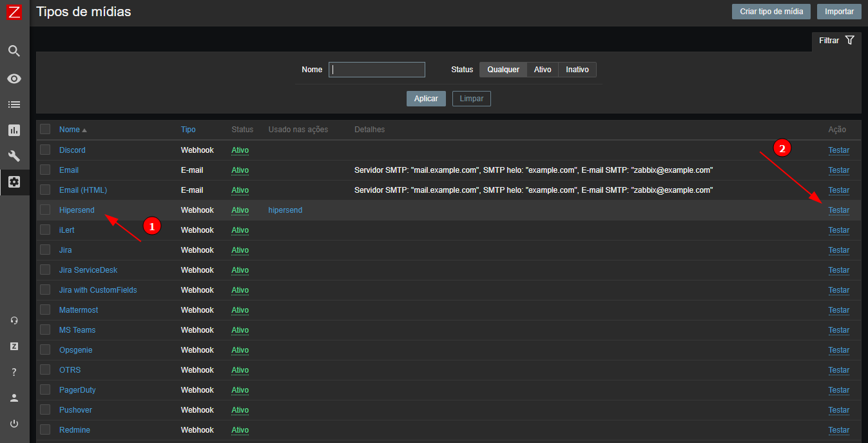Viewport: 868px width, 443px height.
Task: Click the Importar button
Action: pyautogui.click(x=839, y=12)
